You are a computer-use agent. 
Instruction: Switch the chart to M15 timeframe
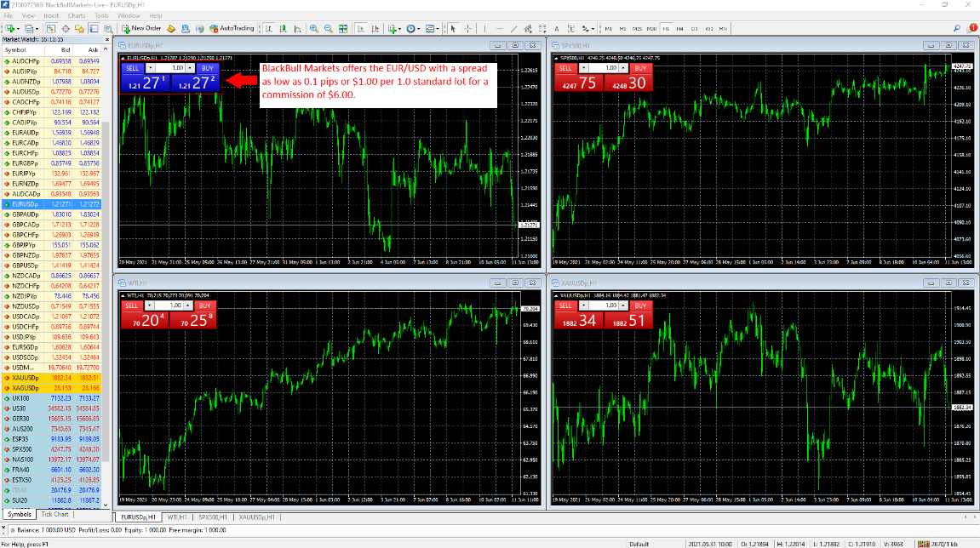tap(638, 28)
